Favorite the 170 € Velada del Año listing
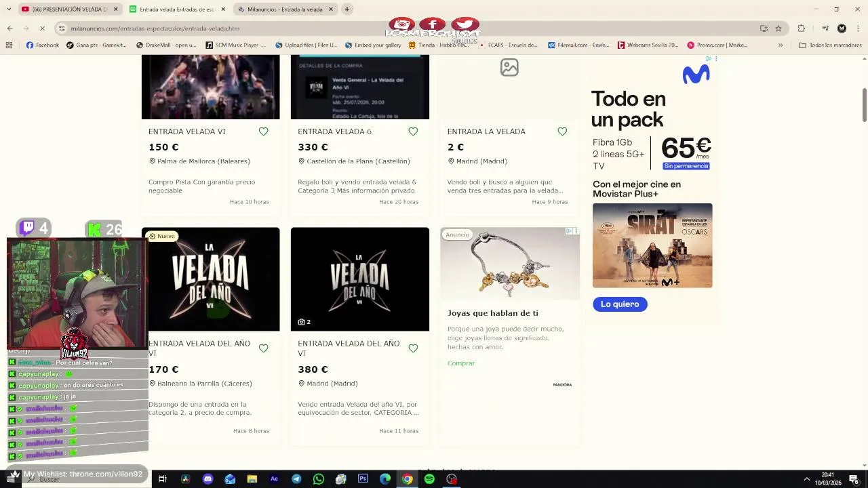868x488 pixels. click(x=263, y=348)
